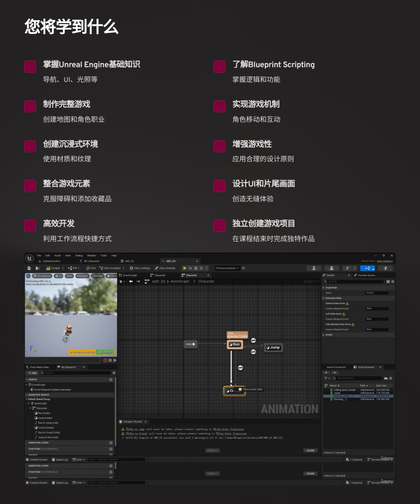
Task: Select the Entry node
Action: coord(191,344)
